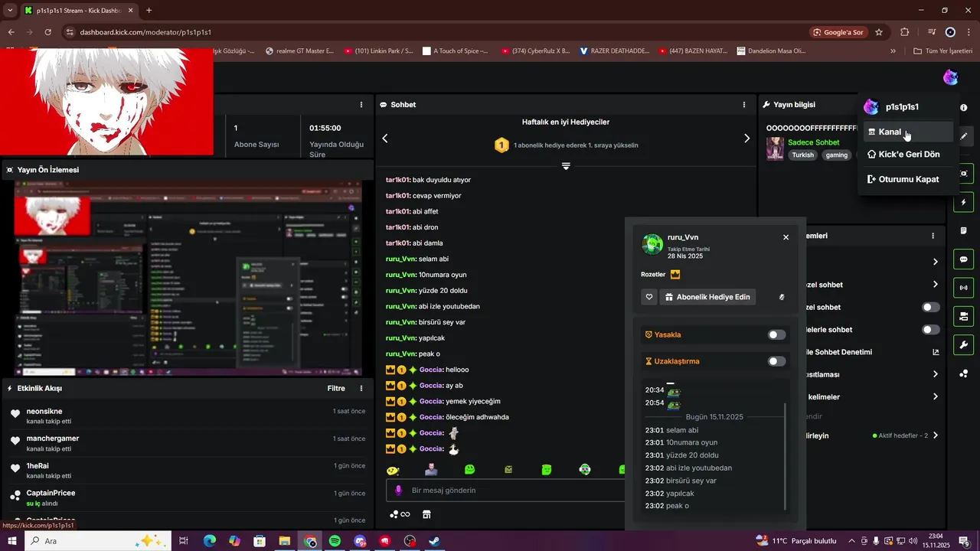Open Etkinlik Akışı three-dot menu
This screenshot has height=551, width=980.
pos(361,389)
